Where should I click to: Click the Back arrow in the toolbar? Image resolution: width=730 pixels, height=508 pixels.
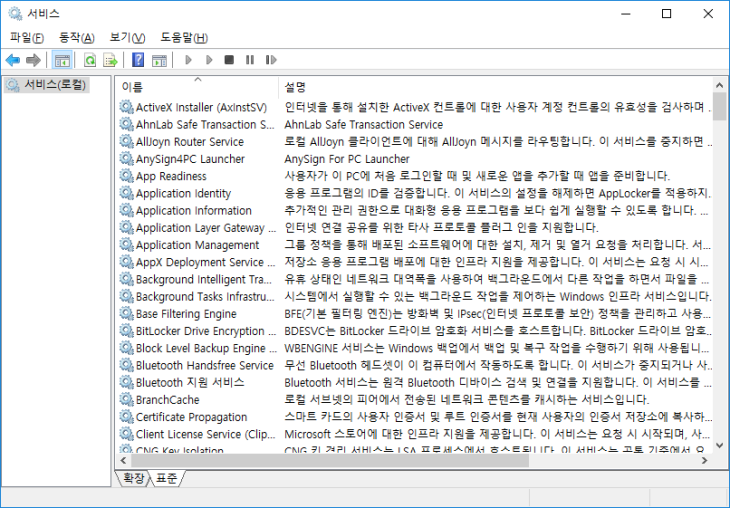tap(13, 60)
